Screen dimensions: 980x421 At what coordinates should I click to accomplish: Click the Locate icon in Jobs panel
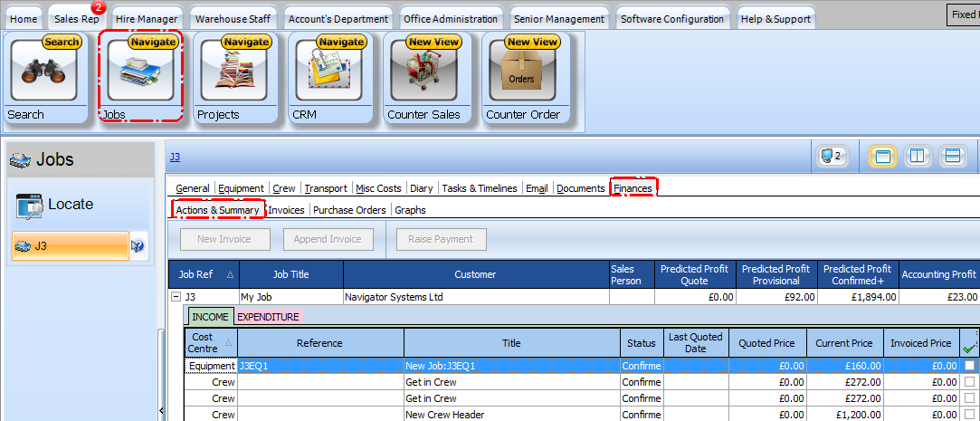click(30, 206)
